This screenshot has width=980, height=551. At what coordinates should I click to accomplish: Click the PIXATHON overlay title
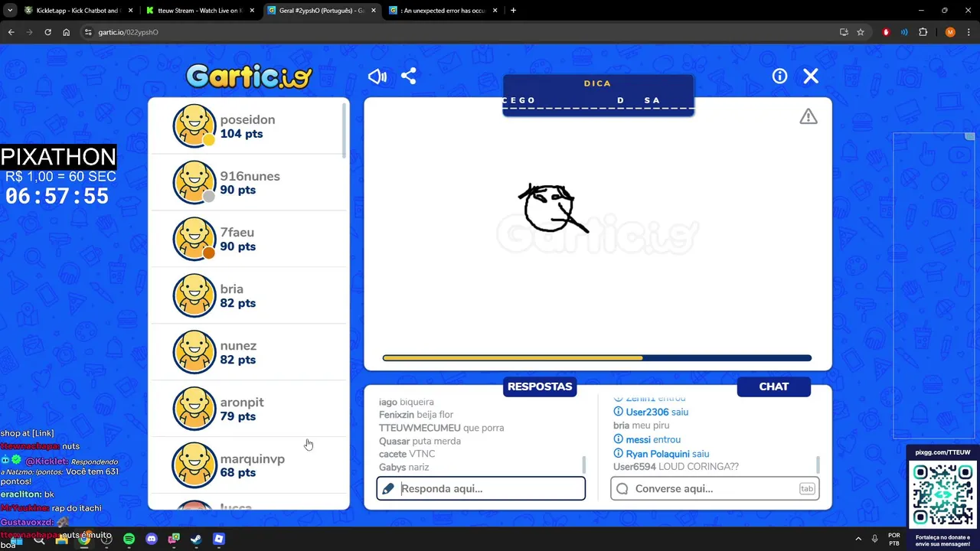coord(58,157)
